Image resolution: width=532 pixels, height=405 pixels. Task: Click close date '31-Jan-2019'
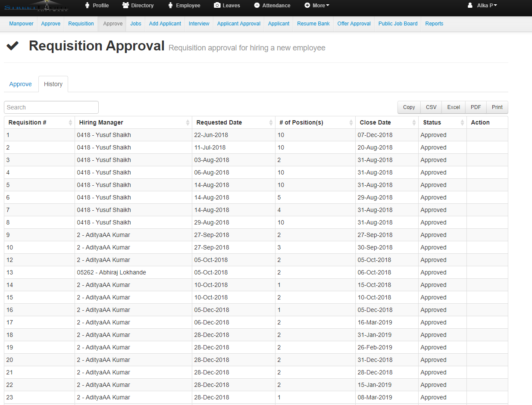[374, 335]
